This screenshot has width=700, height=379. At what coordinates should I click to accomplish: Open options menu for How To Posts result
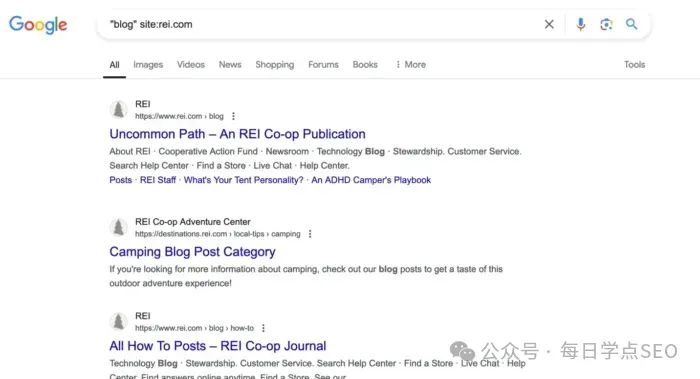pyautogui.click(x=263, y=328)
